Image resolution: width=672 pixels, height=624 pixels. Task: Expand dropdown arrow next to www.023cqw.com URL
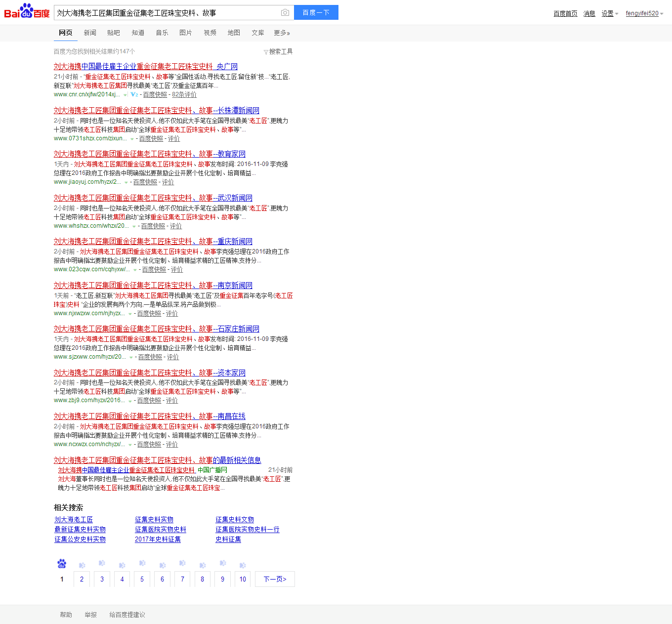click(x=135, y=270)
